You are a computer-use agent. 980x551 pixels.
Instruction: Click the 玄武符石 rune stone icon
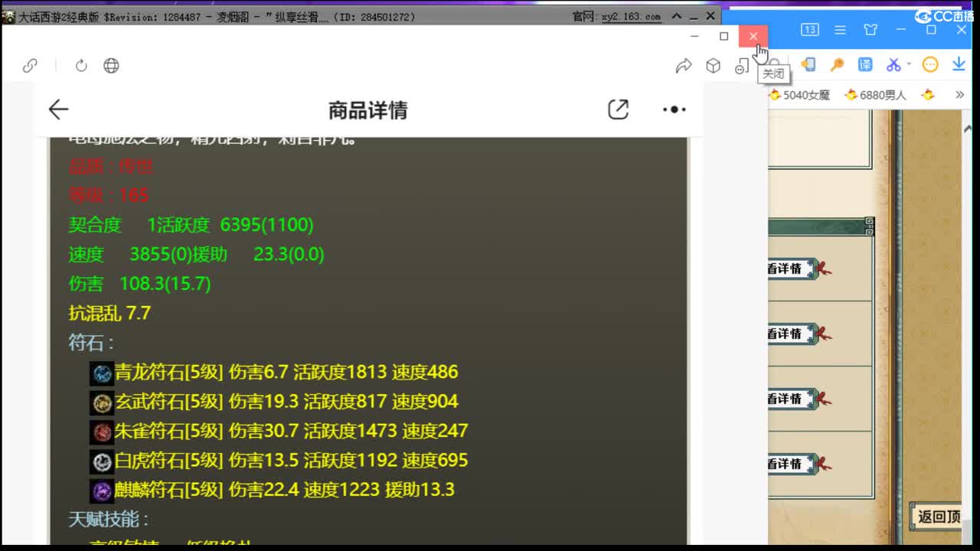pos(102,403)
